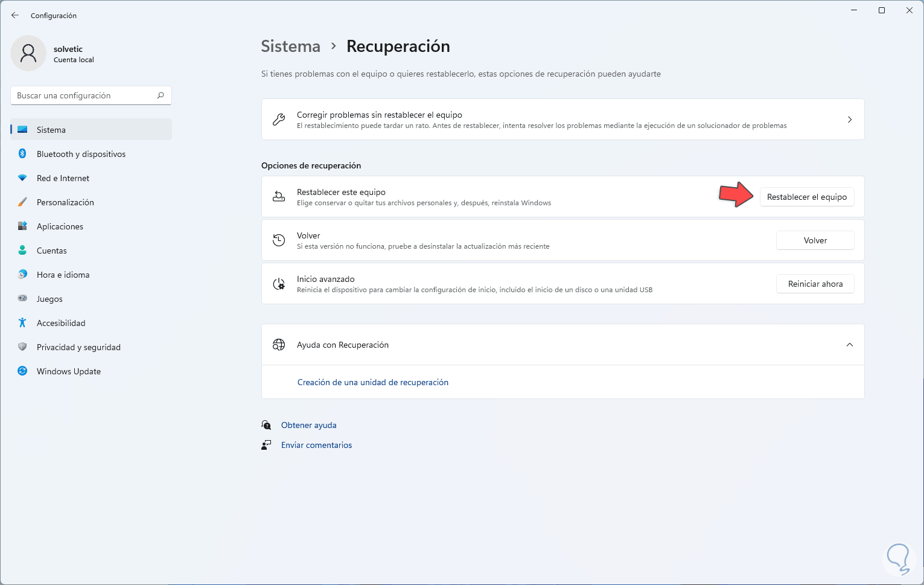Click the Volver history clock icon
This screenshot has width=924, height=585.
point(279,240)
